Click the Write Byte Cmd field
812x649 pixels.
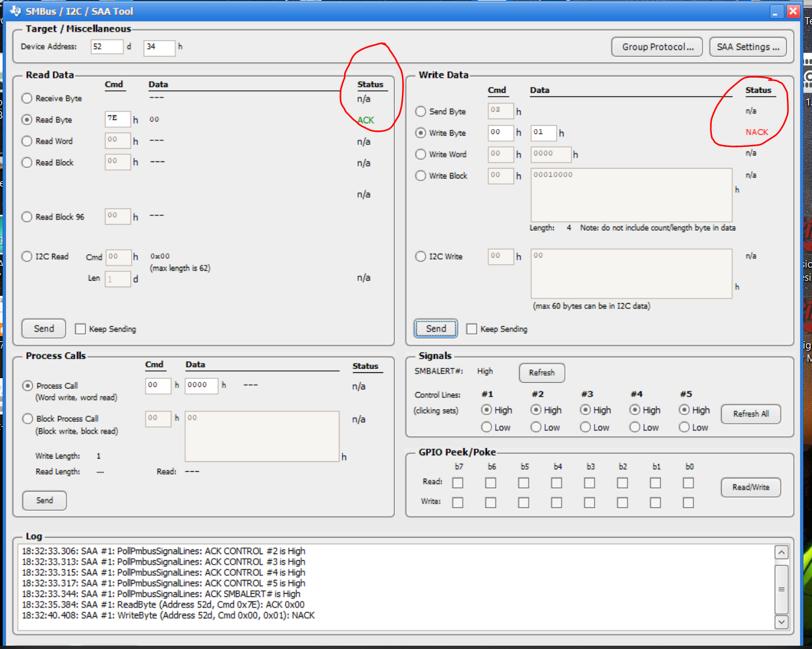click(500, 132)
